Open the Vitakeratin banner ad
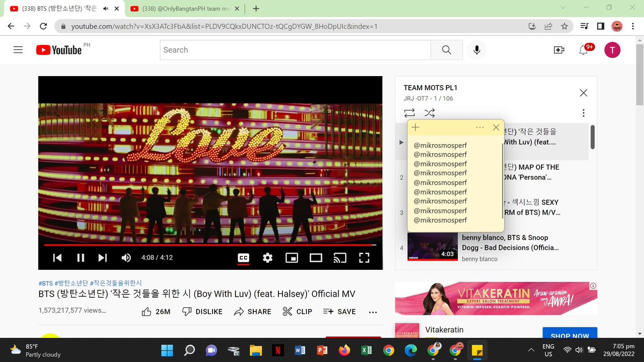The image size is (644, 362). coord(496,298)
